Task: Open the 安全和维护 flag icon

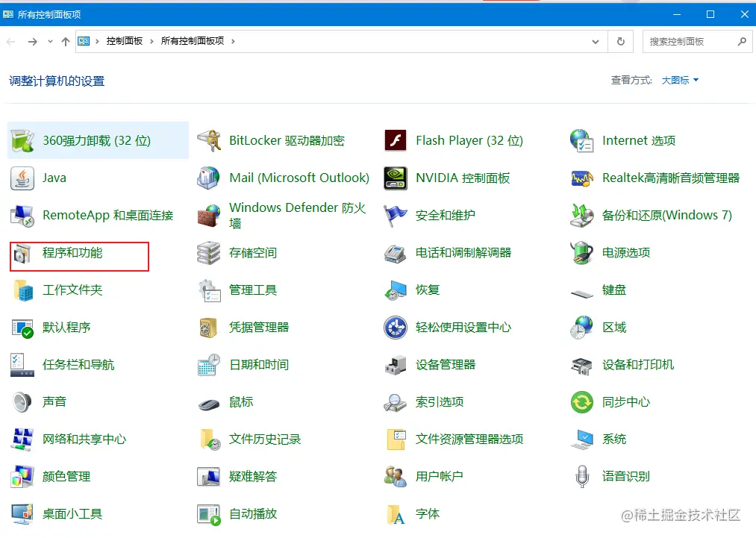Action: [396, 216]
